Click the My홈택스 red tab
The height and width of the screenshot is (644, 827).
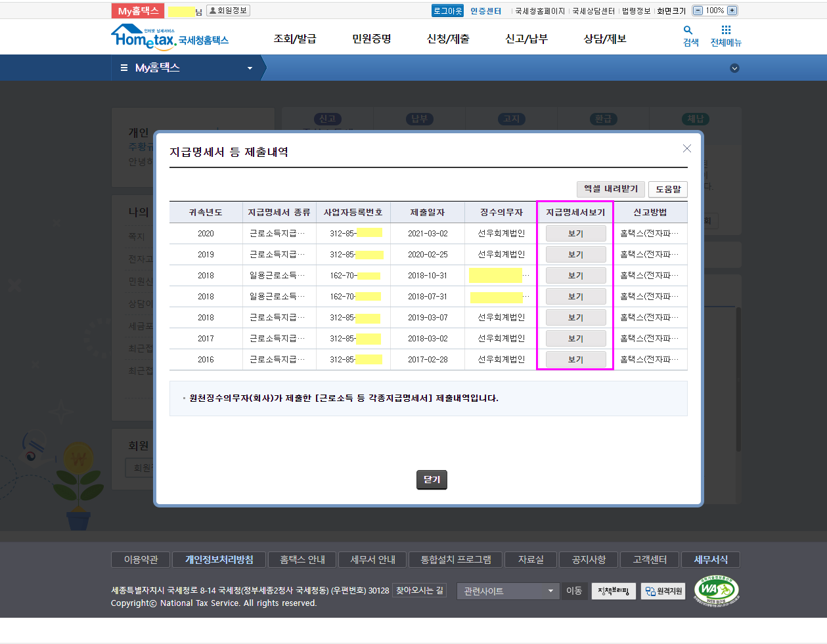[x=138, y=11]
